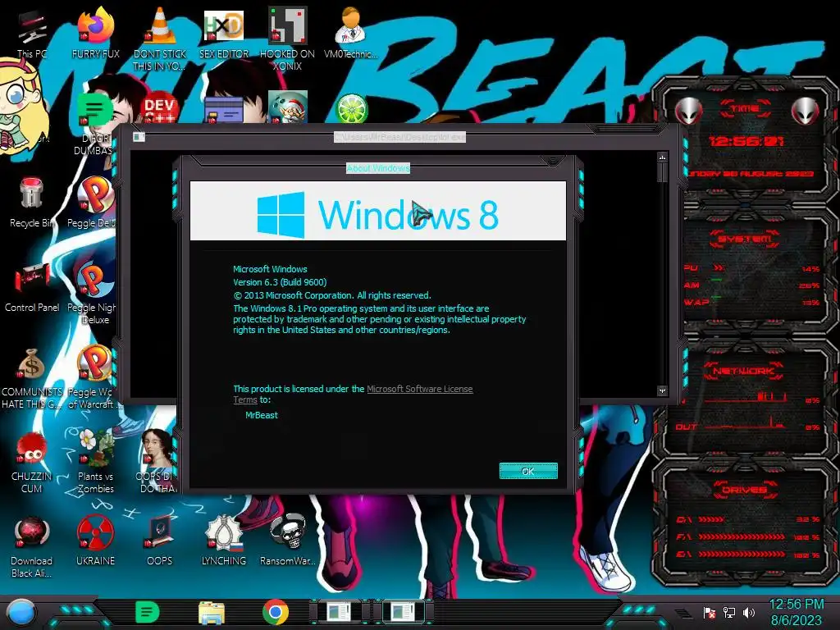840x630 pixels.
Task: Click the F:\ drive usage bar
Action: click(x=742, y=536)
